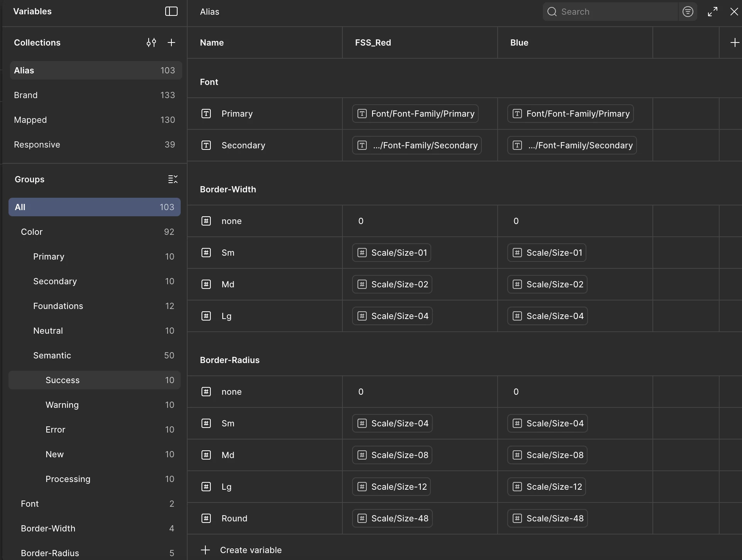
Task: Focus the Search input field
Action: click(610, 12)
